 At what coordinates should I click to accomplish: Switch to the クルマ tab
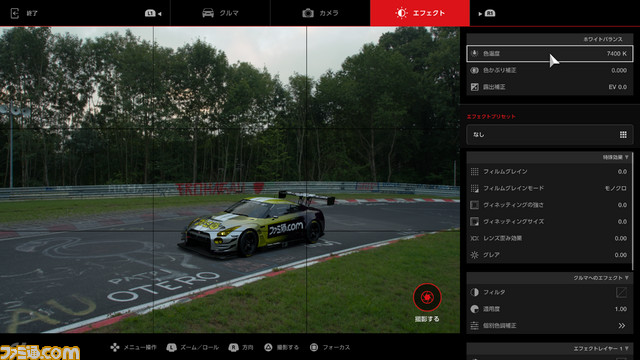(x=220, y=13)
